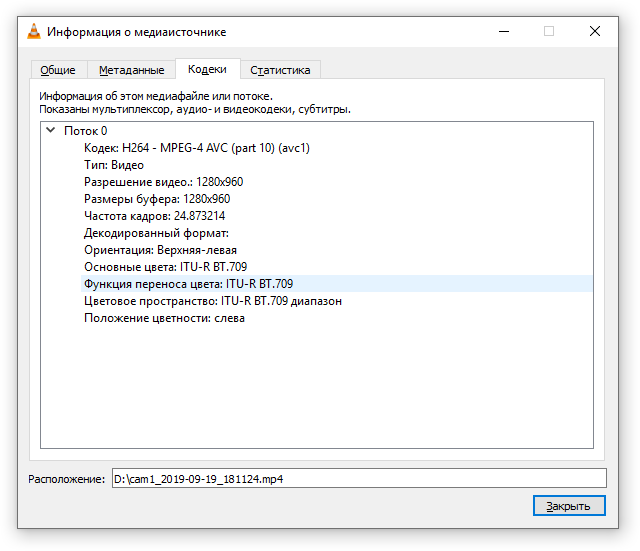Screen dimensions: 640x551
Task: Go to the Статистика tab
Action: click(x=280, y=70)
